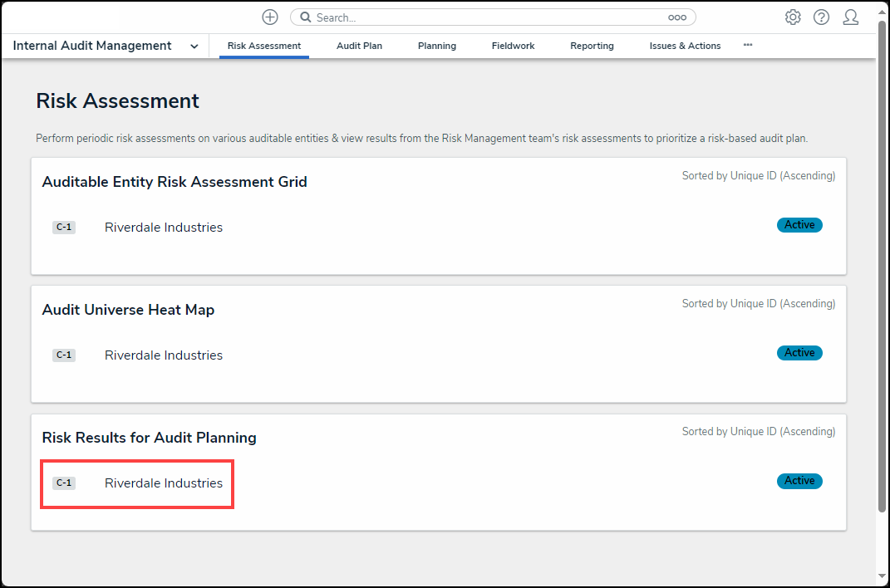Switch to the Audit Plan tab
The height and width of the screenshot is (588, 890).
pyautogui.click(x=359, y=47)
